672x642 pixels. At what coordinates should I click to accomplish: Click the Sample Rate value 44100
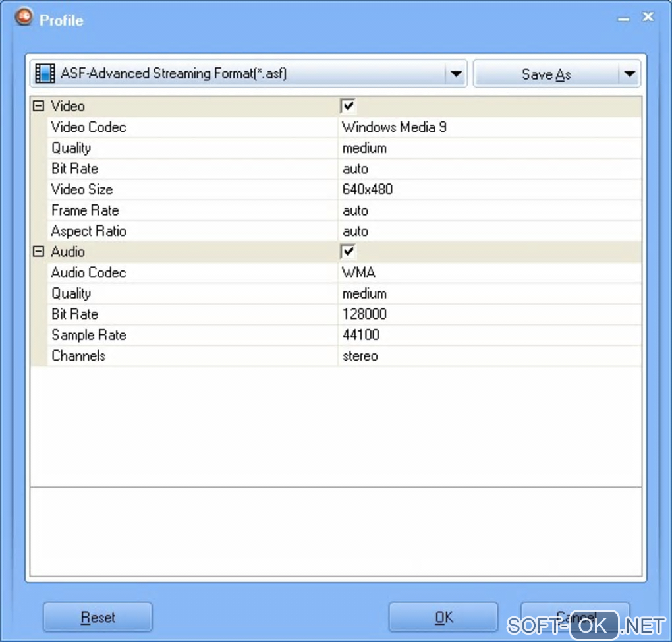tap(361, 335)
